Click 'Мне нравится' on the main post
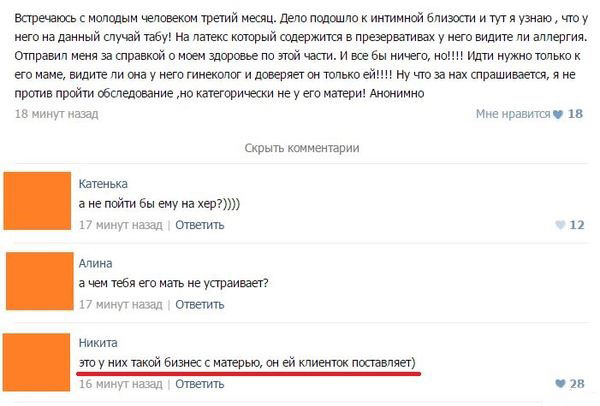 tap(512, 115)
